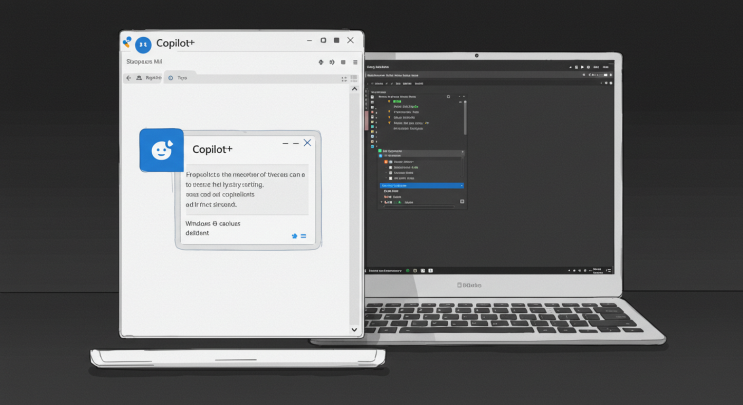Click the play icon in laptop app top bar
This screenshot has height=405, width=743.
(x=582, y=67)
